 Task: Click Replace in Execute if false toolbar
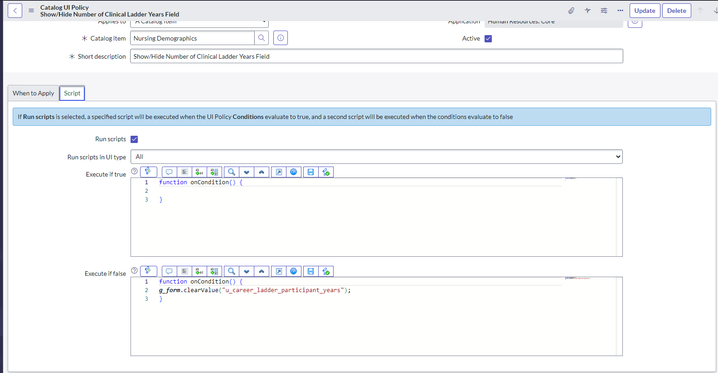[x=199, y=271]
